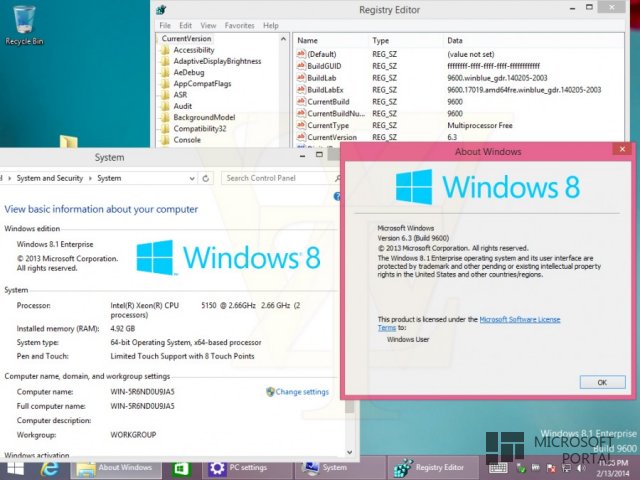Viewport: 640px width, 480px height.
Task: Select the CurrentVersion key in registry tree
Action: click(186, 39)
